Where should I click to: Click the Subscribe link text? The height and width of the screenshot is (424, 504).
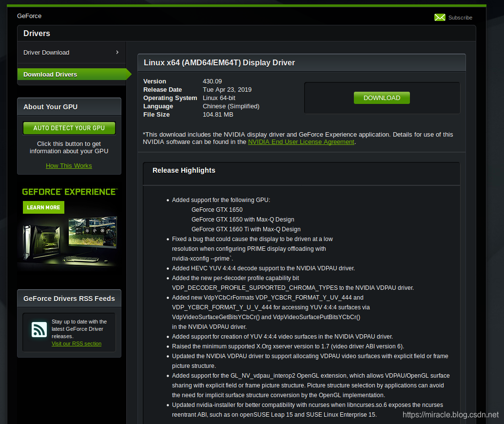click(460, 18)
